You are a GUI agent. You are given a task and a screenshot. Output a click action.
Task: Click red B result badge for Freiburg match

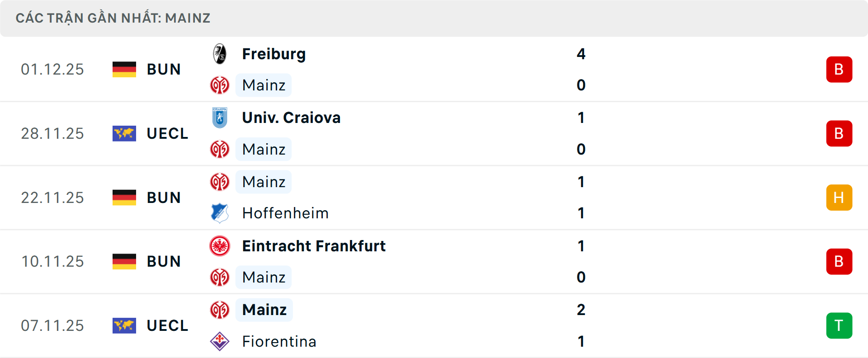839,69
